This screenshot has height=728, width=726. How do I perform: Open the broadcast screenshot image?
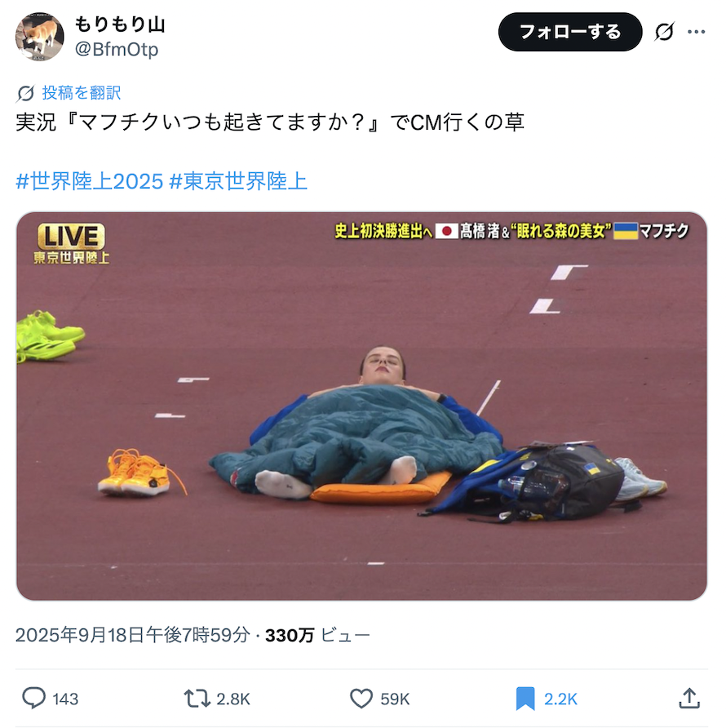point(361,406)
